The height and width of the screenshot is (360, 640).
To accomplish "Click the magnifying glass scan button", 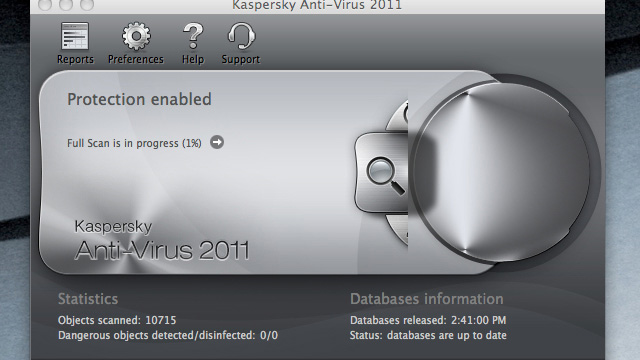I will coord(382,172).
